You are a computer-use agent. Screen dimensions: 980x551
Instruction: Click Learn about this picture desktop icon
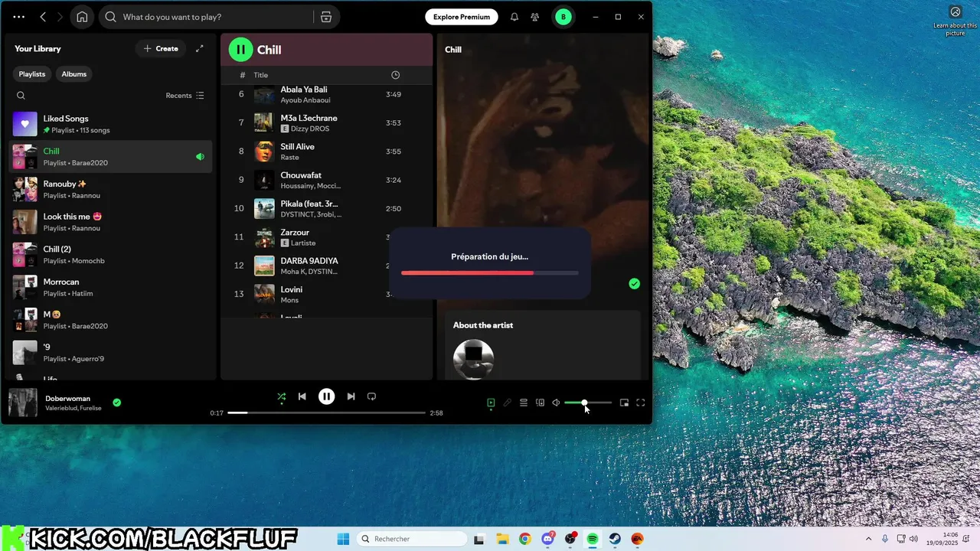pyautogui.click(x=955, y=21)
